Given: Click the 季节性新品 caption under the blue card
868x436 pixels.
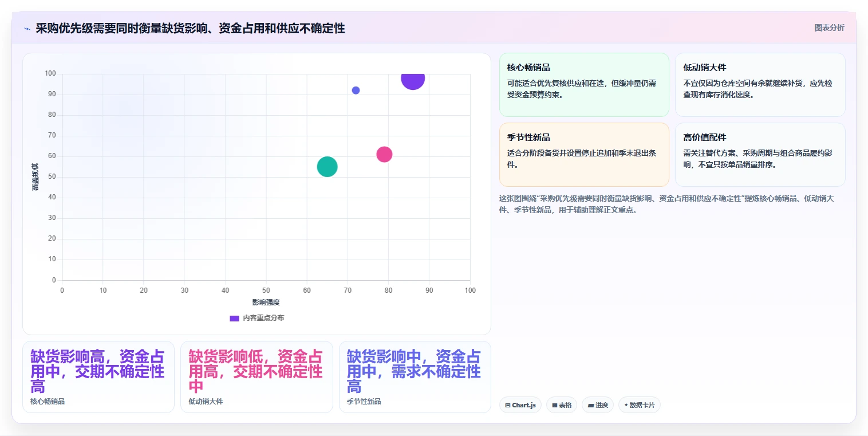Looking at the screenshot, I should tap(364, 402).
